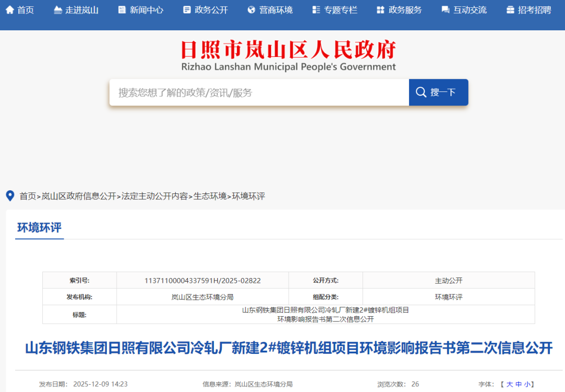
Task: Select the 环境环评 section tab
Action: [x=39, y=228]
